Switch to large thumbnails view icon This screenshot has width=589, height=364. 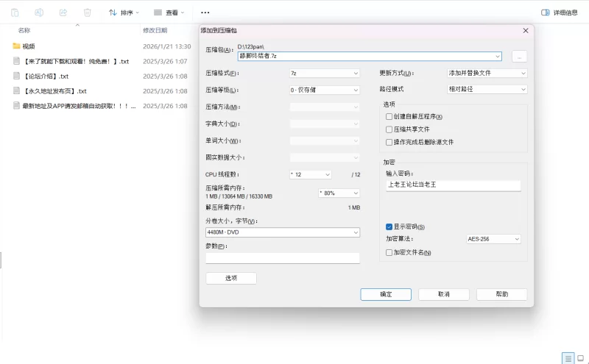pos(581,358)
